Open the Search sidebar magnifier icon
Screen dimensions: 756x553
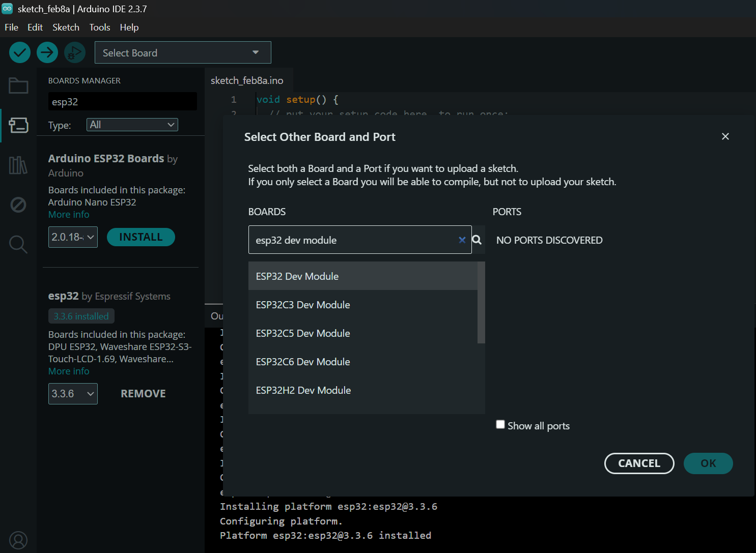click(x=18, y=244)
